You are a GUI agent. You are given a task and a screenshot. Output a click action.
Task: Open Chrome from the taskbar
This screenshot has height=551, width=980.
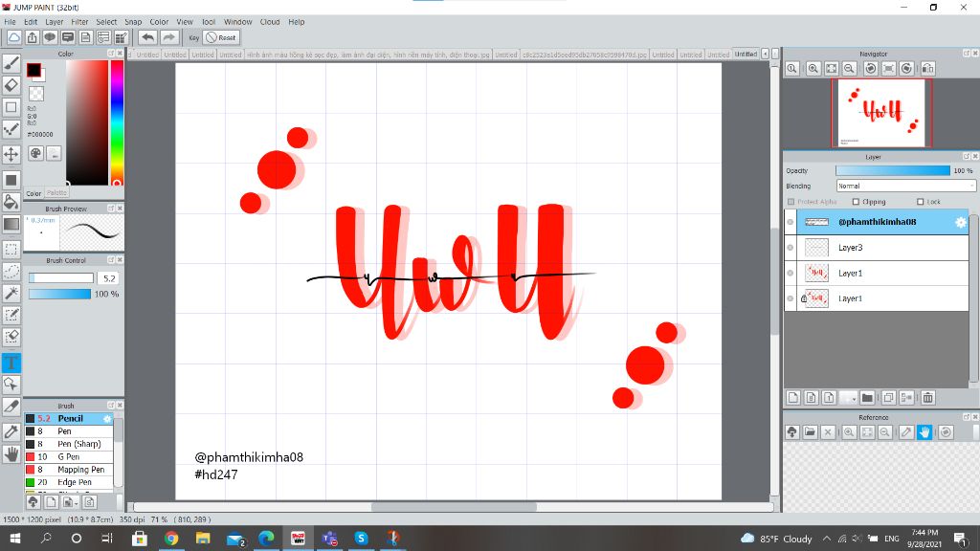[171, 538]
